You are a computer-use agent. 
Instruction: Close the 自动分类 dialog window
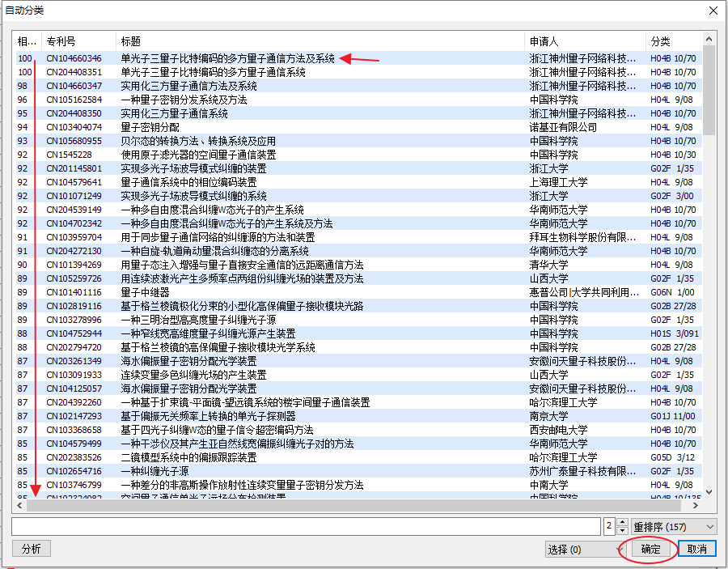(x=713, y=11)
